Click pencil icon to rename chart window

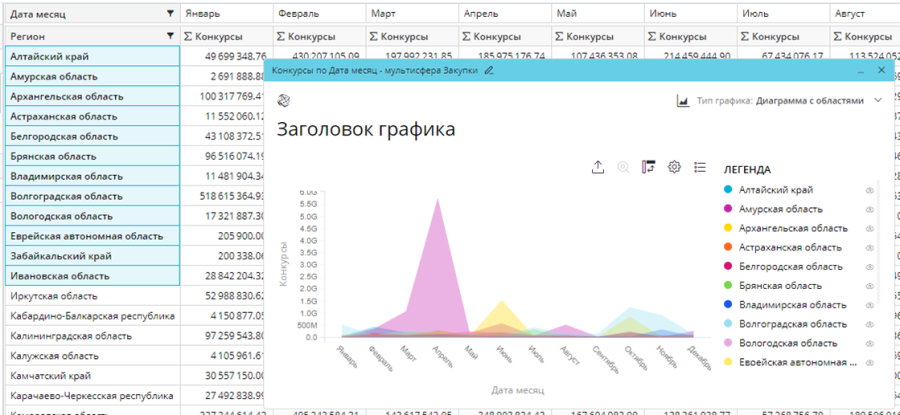point(489,71)
